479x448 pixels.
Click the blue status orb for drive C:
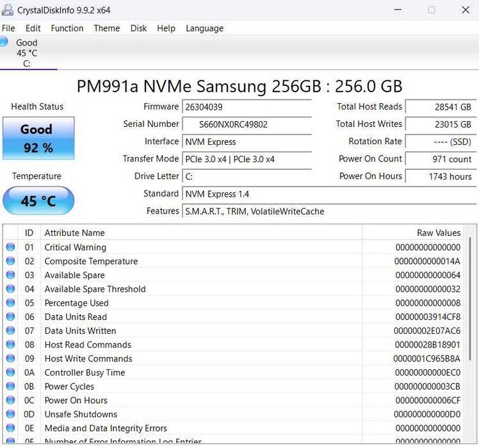pyautogui.click(x=3, y=42)
